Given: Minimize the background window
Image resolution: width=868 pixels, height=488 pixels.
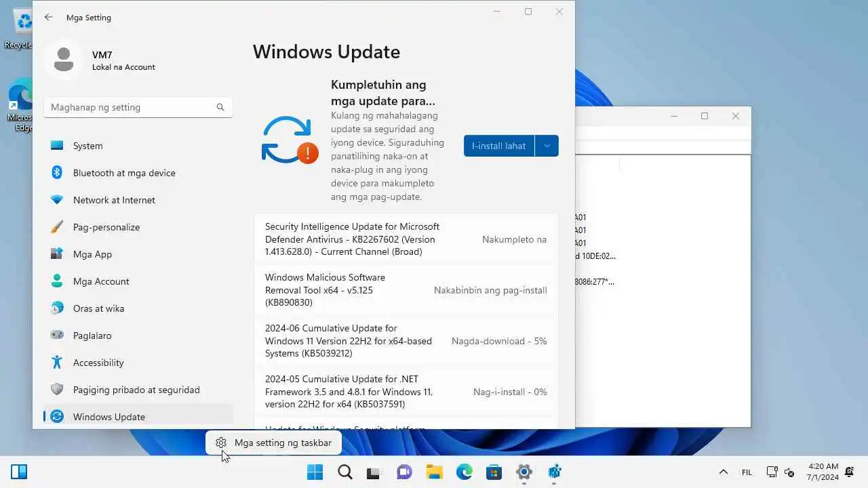Looking at the screenshot, I should click(674, 116).
